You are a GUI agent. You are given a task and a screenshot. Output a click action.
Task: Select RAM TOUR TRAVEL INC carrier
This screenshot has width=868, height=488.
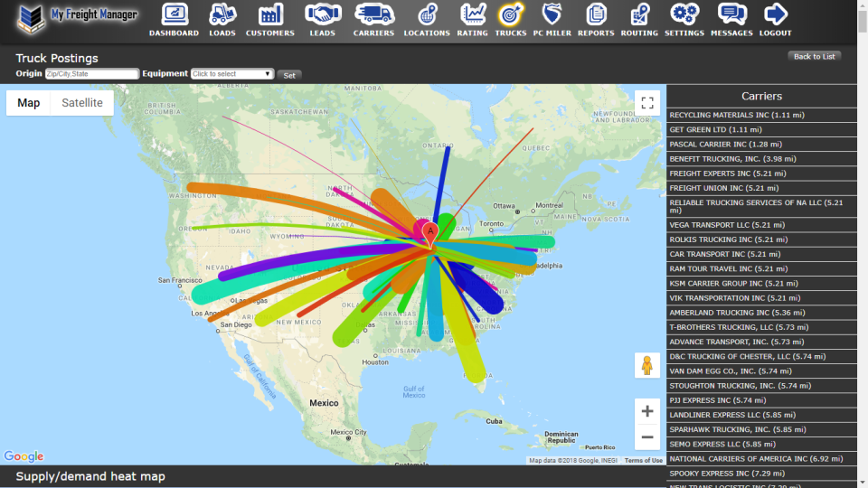[x=761, y=269]
